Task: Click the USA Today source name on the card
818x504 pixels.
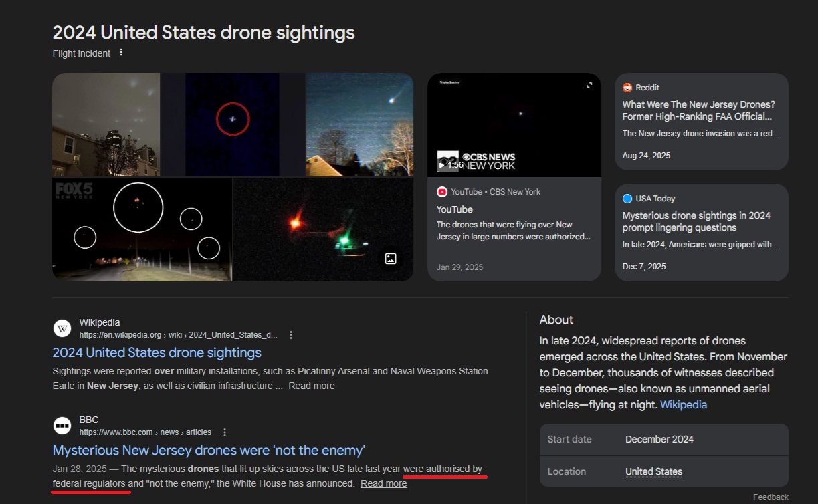Action: (655, 199)
